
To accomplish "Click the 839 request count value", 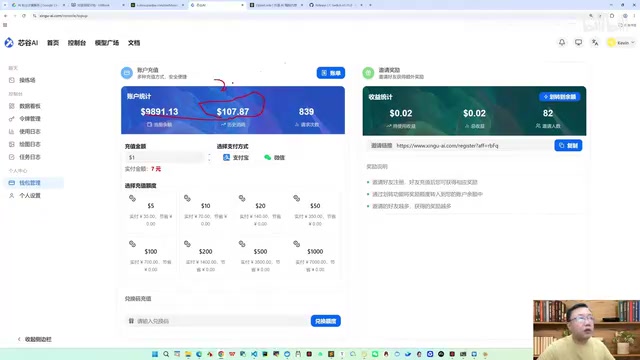I will pos(306,111).
